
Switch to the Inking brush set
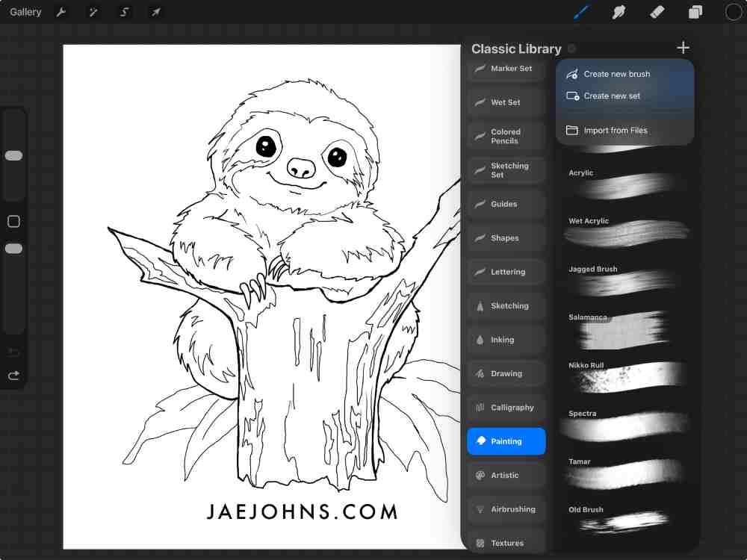506,340
